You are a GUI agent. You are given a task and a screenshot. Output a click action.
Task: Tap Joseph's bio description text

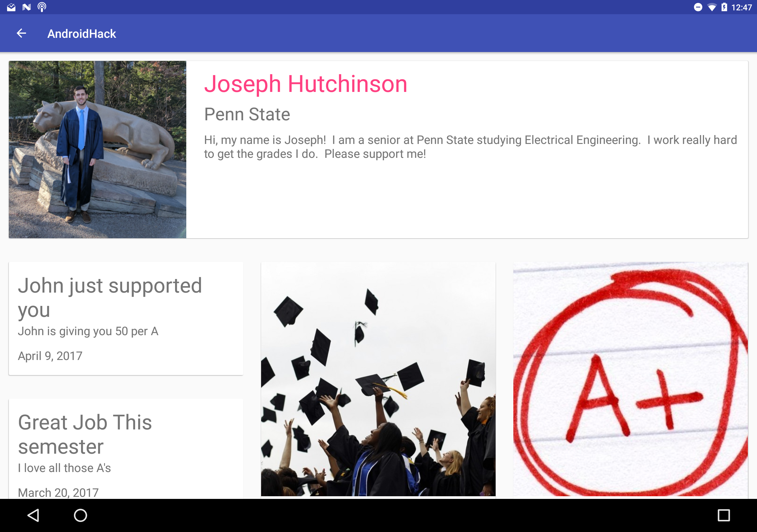click(470, 147)
